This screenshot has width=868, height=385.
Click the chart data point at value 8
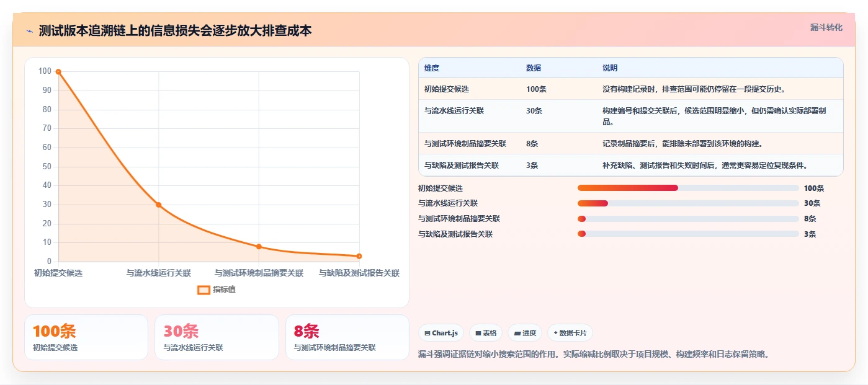point(259,247)
